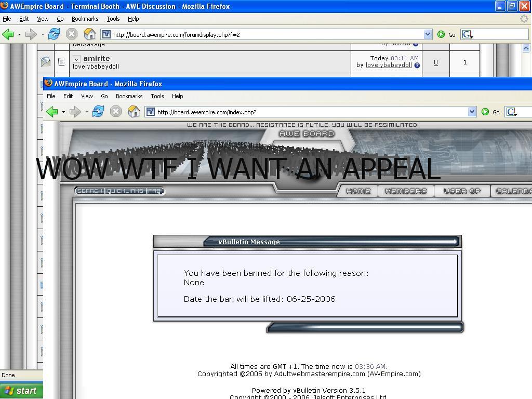Click the MEMBERS tab on AWE Board
The image size is (532, 399).
pos(405,191)
